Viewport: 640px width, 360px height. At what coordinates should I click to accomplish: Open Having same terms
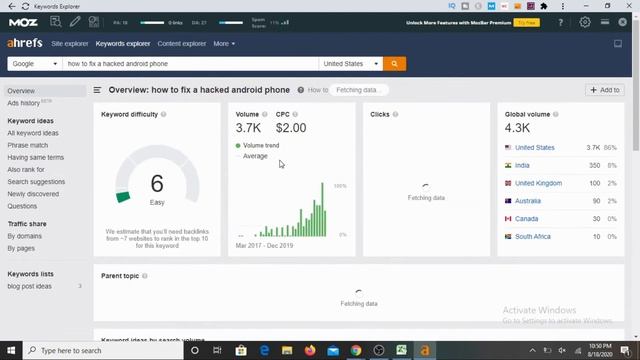tap(36, 158)
